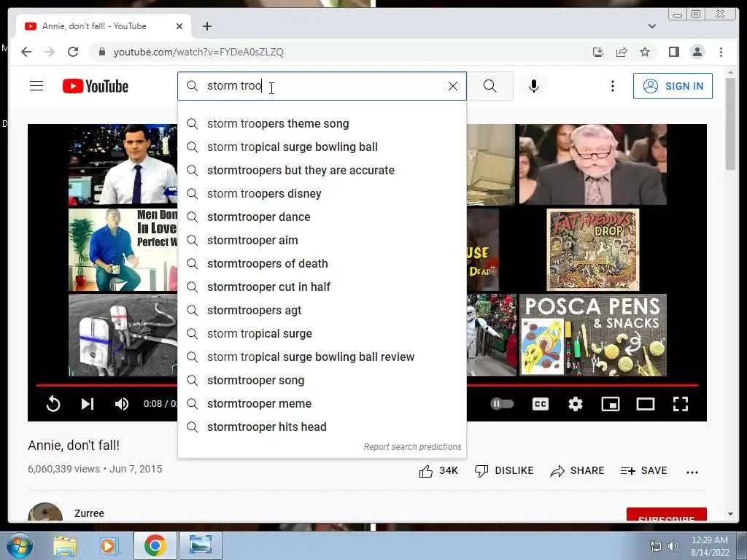Click 'Report search predictions' link
Image resolution: width=747 pixels, height=560 pixels.
(413, 447)
